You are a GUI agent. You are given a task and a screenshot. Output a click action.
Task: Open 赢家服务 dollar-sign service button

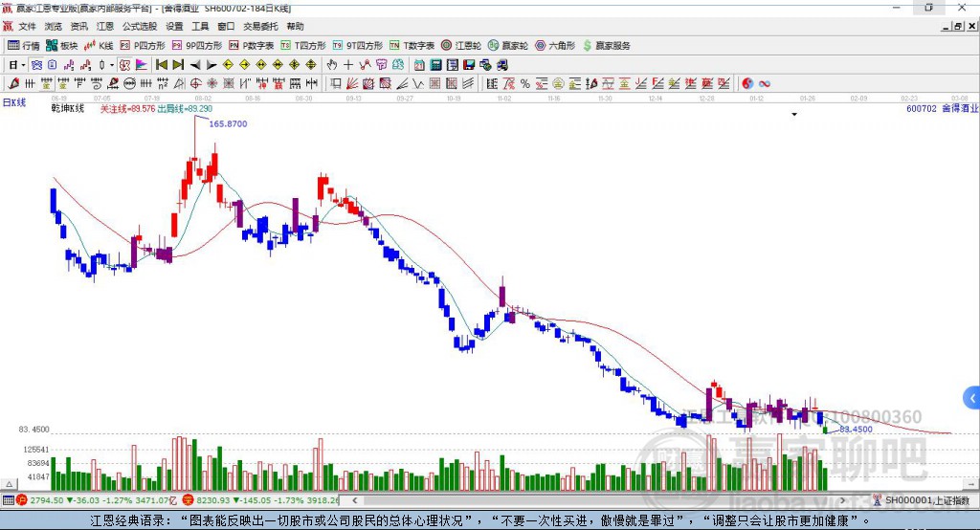(x=607, y=46)
